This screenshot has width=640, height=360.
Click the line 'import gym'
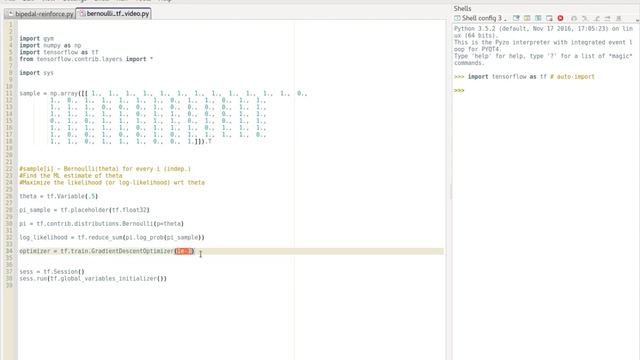37,38
